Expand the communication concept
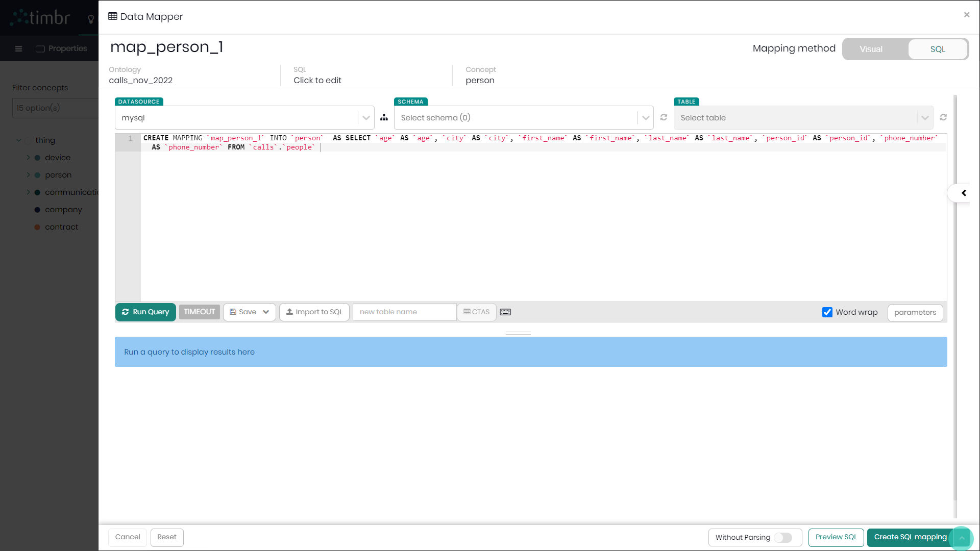980x551 pixels. click(28, 192)
